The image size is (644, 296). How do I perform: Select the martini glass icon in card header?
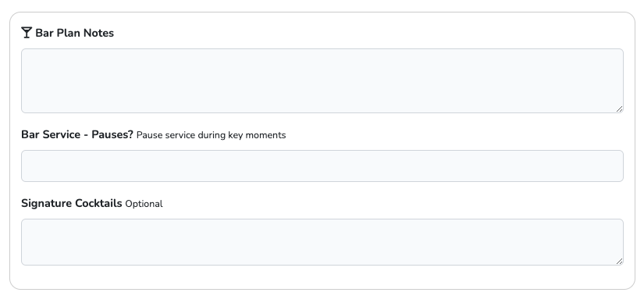pos(27,33)
